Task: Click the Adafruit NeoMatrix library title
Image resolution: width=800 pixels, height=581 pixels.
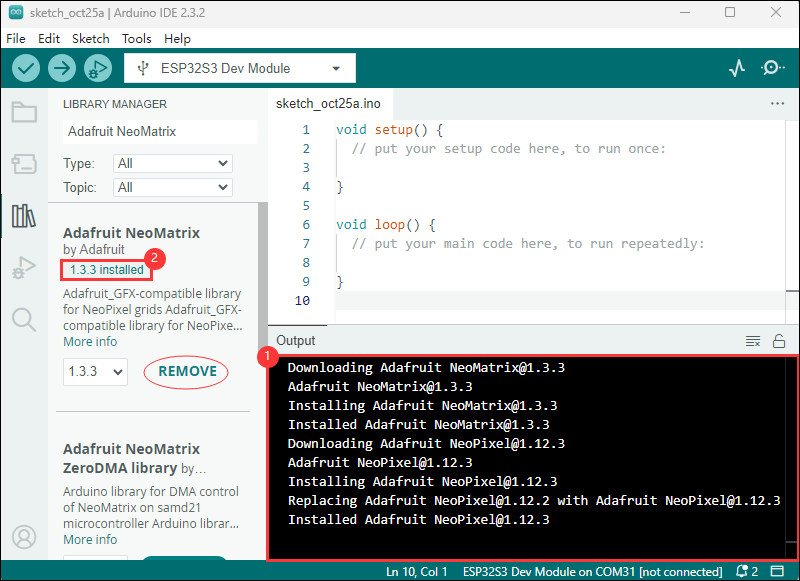Action: tap(131, 233)
